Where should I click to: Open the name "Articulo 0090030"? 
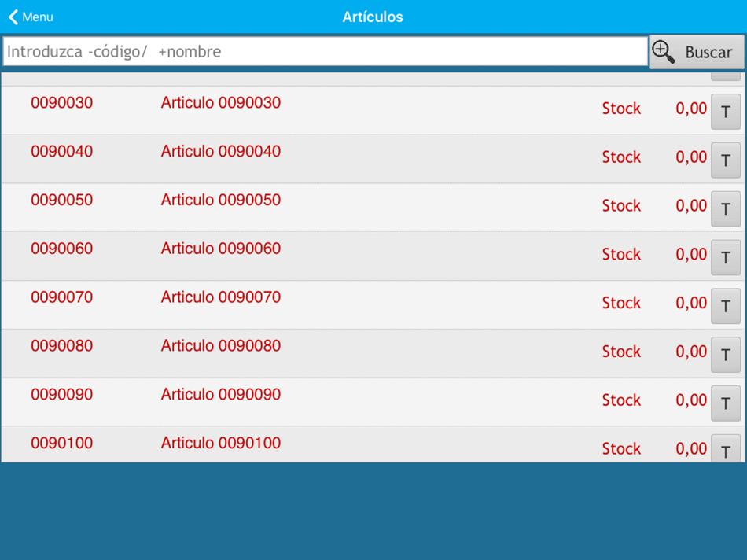(x=221, y=102)
